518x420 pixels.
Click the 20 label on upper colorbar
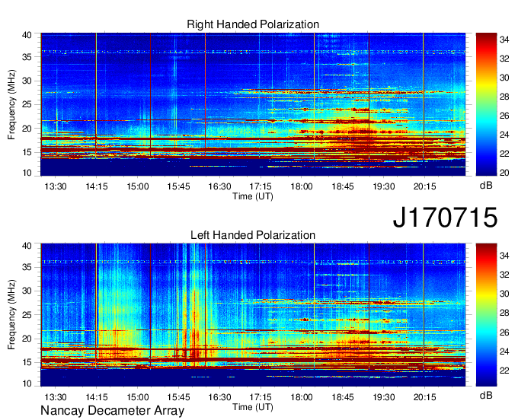(504, 173)
